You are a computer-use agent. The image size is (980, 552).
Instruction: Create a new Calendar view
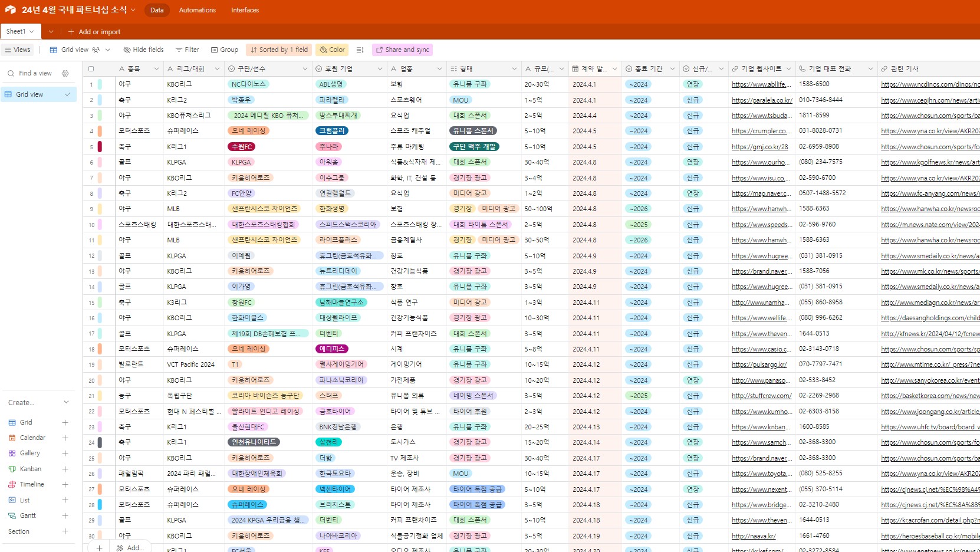pos(65,438)
